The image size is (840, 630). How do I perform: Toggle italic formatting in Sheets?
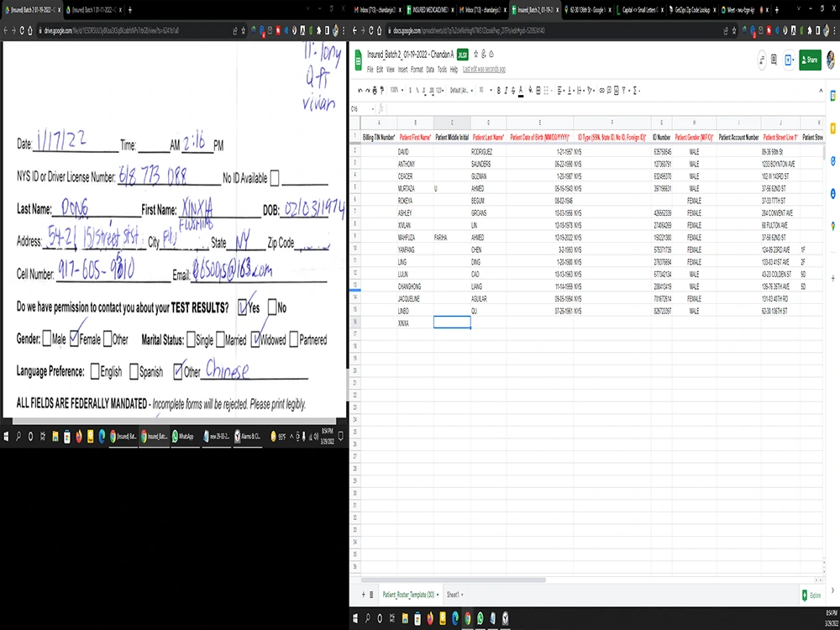click(x=506, y=91)
